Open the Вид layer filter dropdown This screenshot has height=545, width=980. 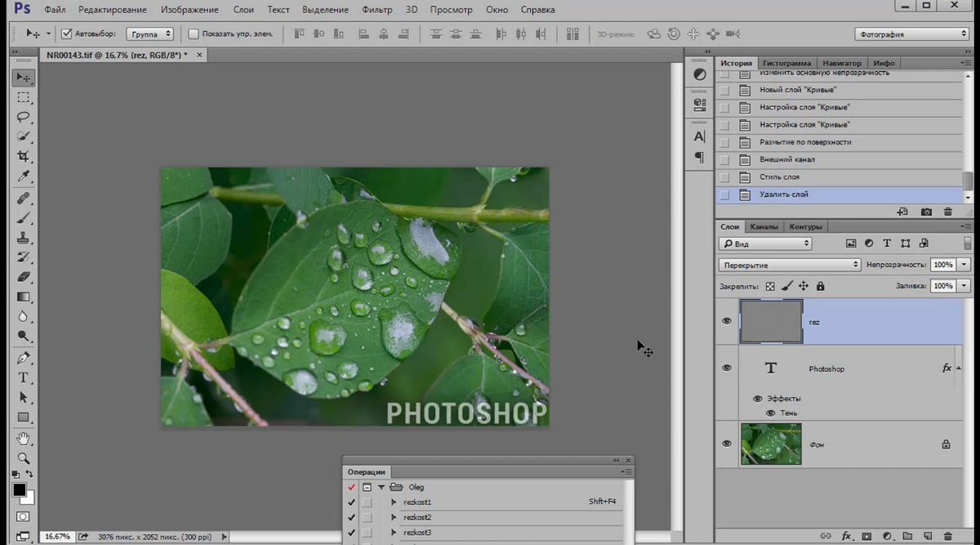pyautogui.click(x=765, y=243)
